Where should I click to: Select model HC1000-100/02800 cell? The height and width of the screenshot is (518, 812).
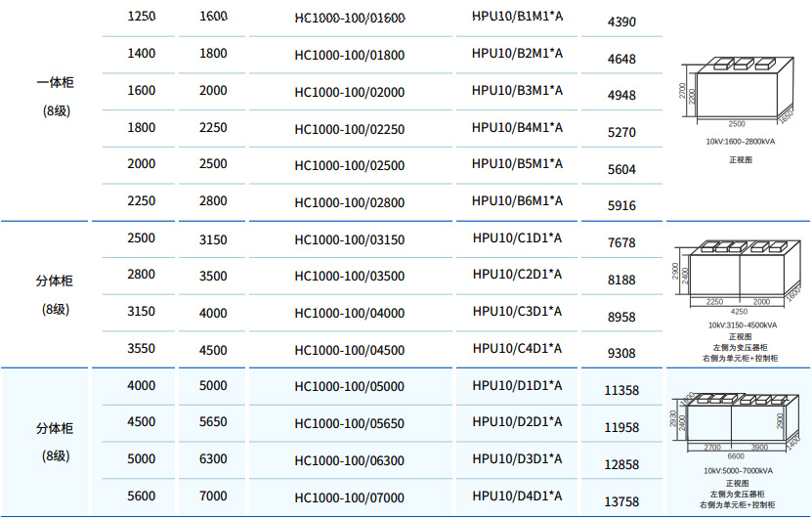tap(350, 203)
